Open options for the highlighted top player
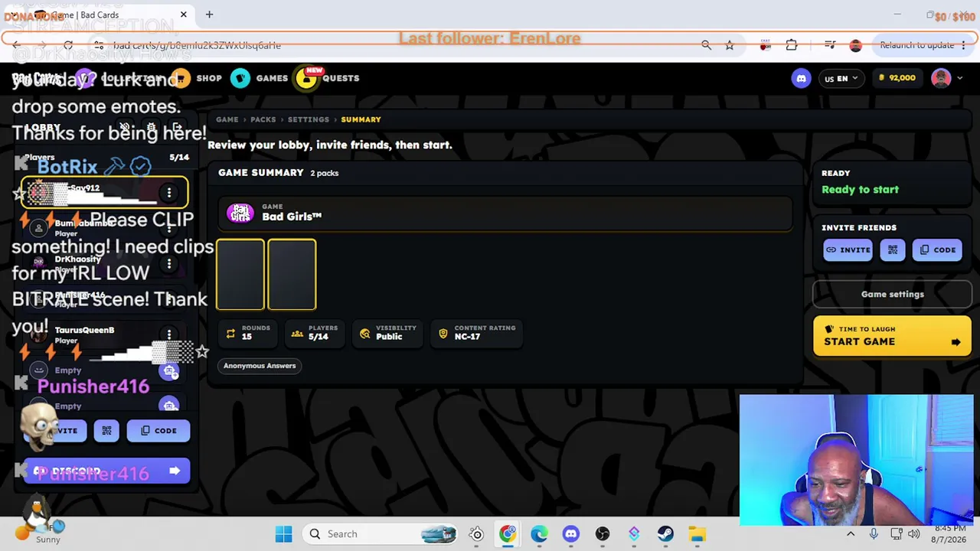This screenshot has height=551, width=980. [169, 193]
